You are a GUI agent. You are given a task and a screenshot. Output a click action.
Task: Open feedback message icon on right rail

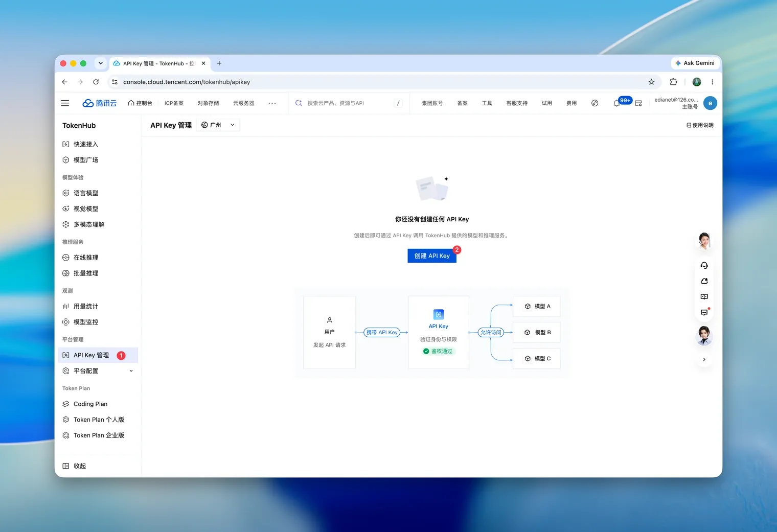[x=704, y=312]
